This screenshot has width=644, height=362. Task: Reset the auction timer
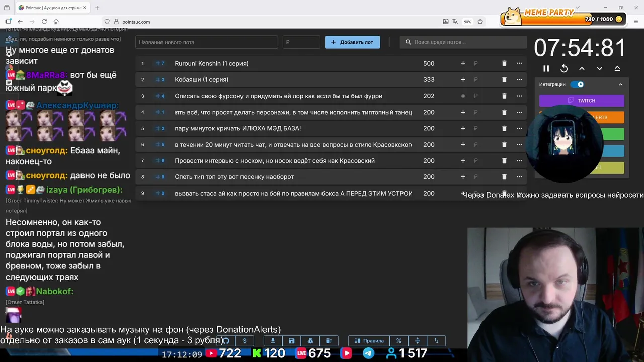[x=564, y=69]
